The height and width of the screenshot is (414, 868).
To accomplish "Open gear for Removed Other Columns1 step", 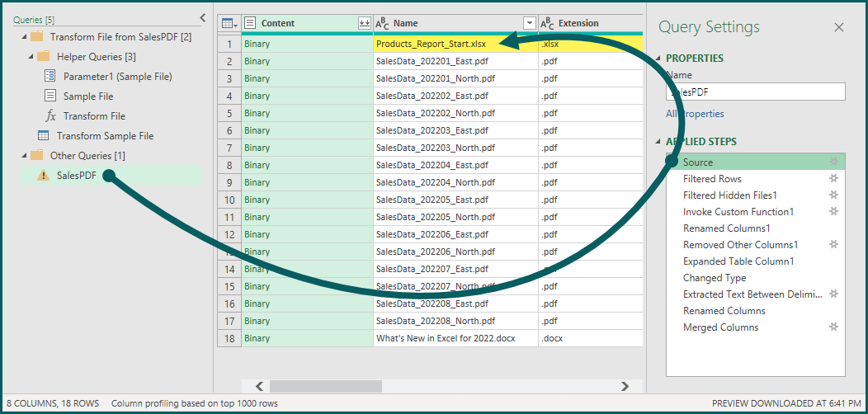I will coord(834,245).
